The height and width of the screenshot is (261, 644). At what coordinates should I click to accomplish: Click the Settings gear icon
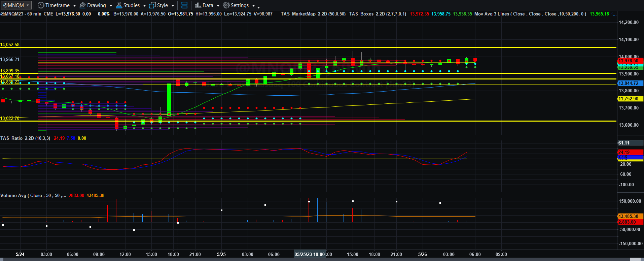(226, 5)
